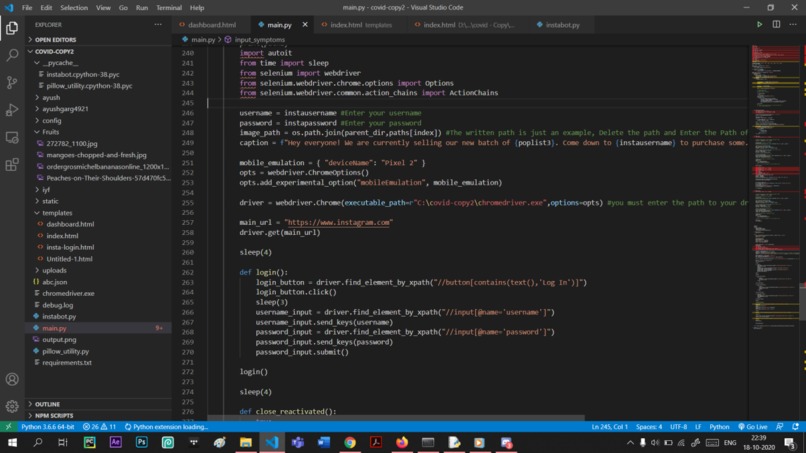Image resolution: width=806 pixels, height=453 pixels.
Task: Change the UTF-8 encoding setting
Action: (x=679, y=427)
